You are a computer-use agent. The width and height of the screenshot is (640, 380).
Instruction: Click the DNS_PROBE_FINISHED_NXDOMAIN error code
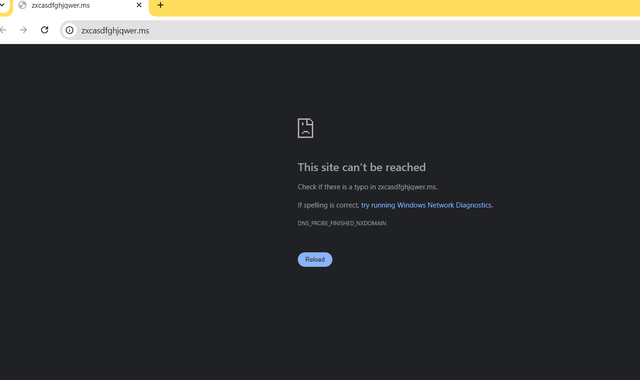click(342, 223)
